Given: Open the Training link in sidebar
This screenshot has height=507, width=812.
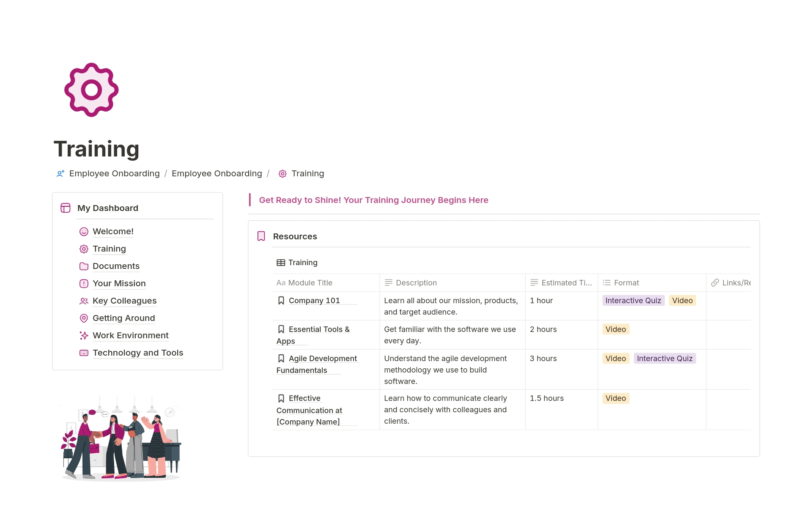Looking at the screenshot, I should (109, 249).
